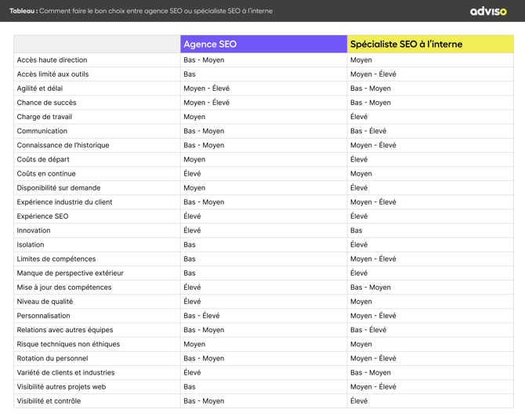Screen dimensions: 525x420
Task: Select the 'Coûts de départ' row label
Action: (x=43, y=159)
